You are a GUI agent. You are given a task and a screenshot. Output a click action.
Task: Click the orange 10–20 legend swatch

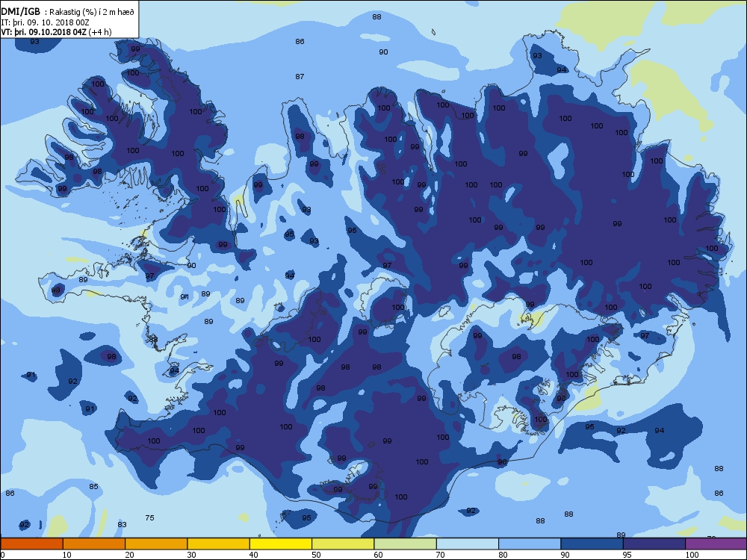click(94, 544)
